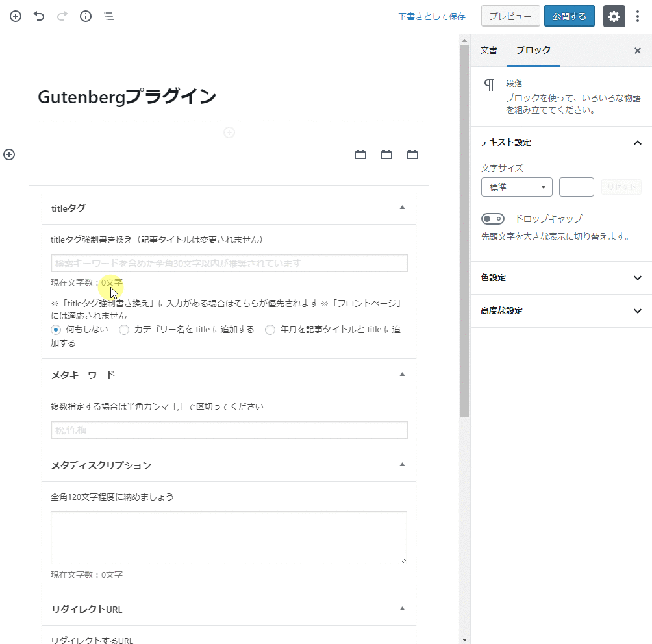Click the 公開する publish button
This screenshot has width=652, height=644.
570,16
